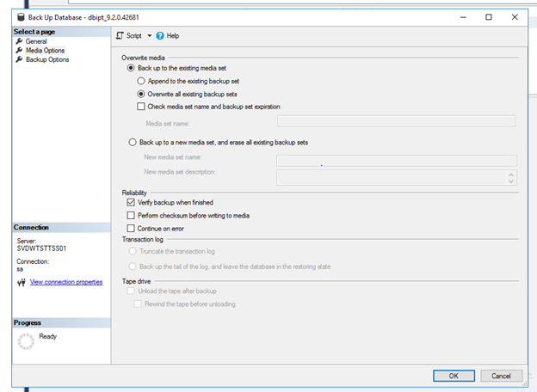Image resolution: width=537 pixels, height=392 pixels.
Task: Click the wrench icon beside General
Action: click(x=19, y=41)
